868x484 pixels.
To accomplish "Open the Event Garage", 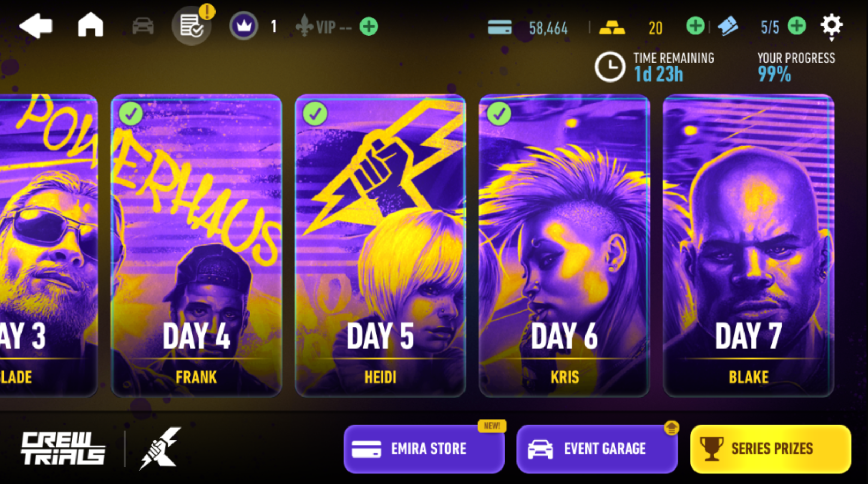I will (597, 449).
